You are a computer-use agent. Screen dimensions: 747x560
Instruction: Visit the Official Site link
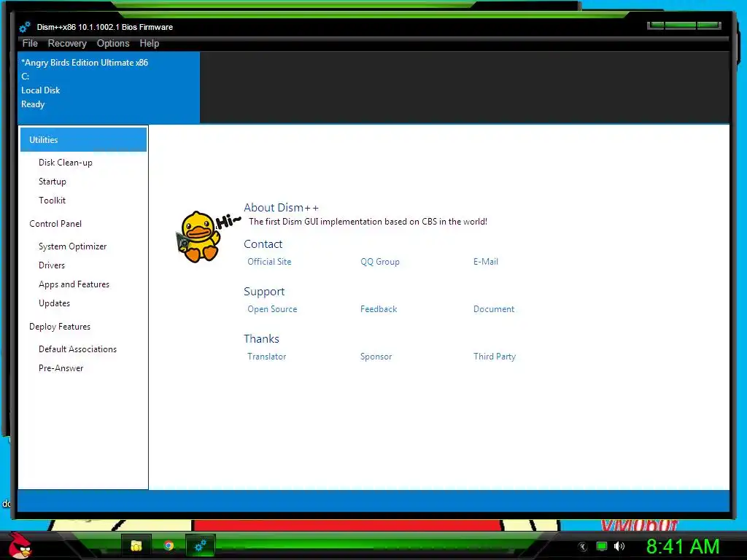pos(269,262)
